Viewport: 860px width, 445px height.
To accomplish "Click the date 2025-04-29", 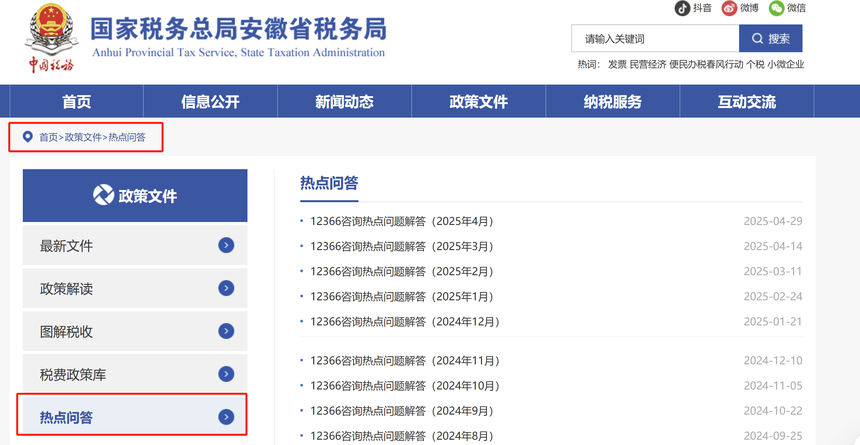I will 773,221.
